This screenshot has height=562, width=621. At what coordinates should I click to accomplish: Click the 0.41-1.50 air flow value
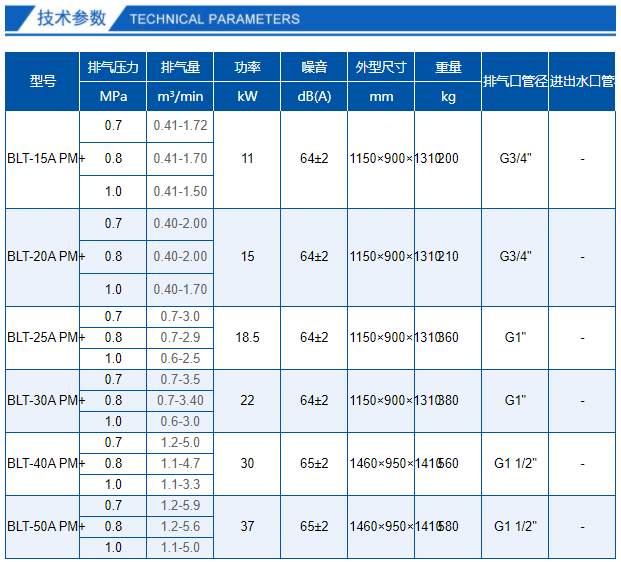[x=180, y=192]
